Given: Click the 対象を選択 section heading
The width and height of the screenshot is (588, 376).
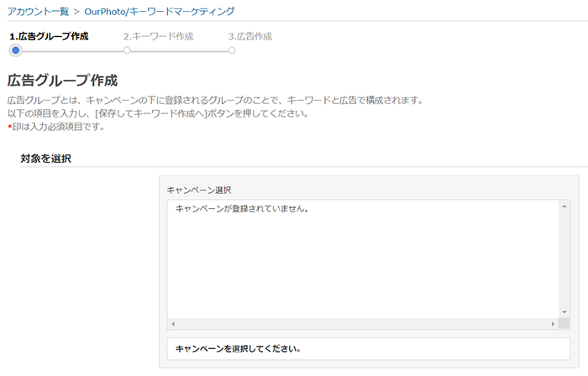Looking at the screenshot, I should pyautogui.click(x=45, y=159).
